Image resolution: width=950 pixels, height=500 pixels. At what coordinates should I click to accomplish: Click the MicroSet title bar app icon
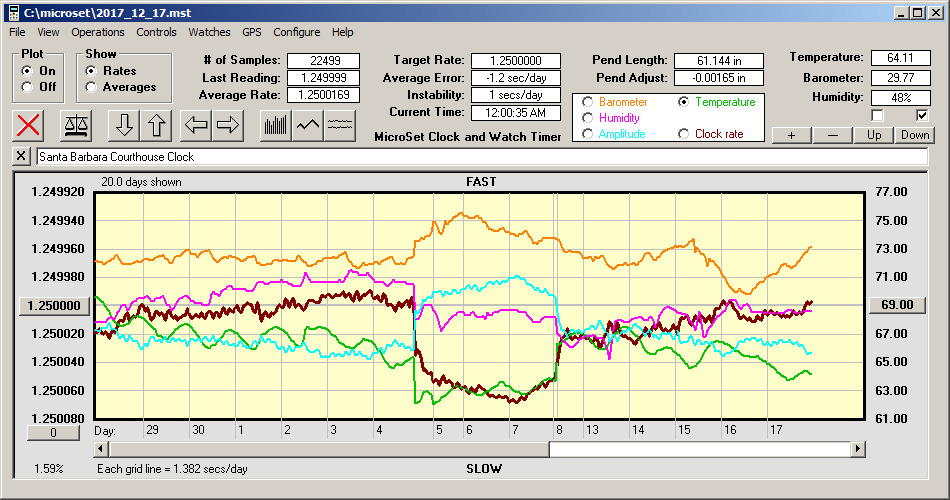(x=13, y=13)
